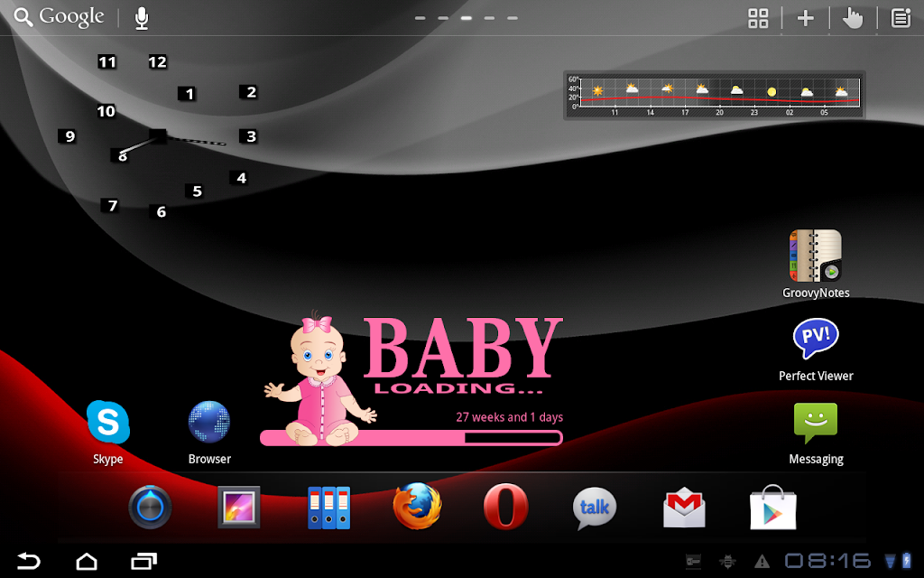The image size is (924, 578).
Task: Show recent apps from the navigation bar
Action: point(143,561)
